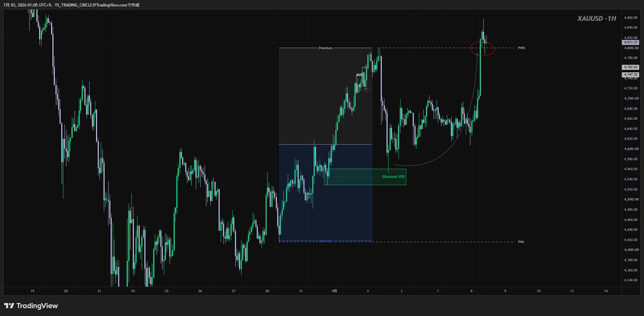Click the 4,780.00 price axis label
The image size is (644, 316).
coord(631,58)
